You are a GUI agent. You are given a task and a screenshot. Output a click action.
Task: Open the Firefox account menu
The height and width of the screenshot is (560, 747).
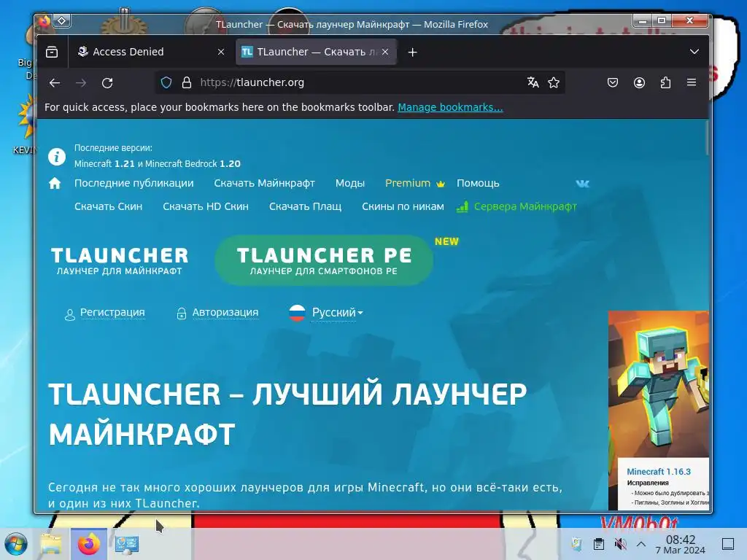(639, 82)
